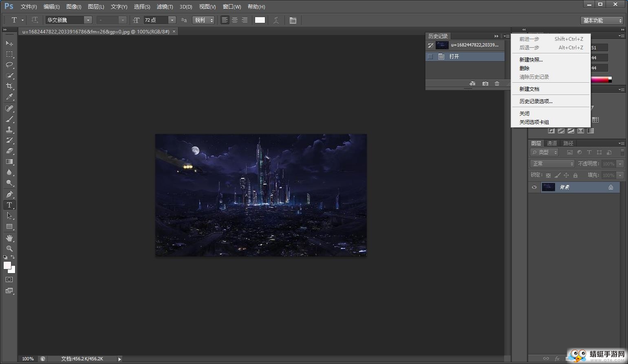Select the Crop tool
Screen dimensions: 628x364
(9, 86)
